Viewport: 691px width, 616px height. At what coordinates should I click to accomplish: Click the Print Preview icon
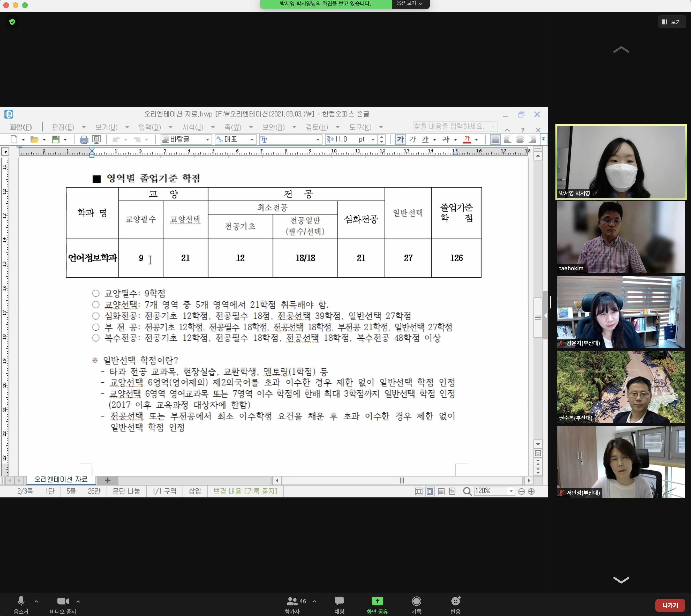coord(96,139)
